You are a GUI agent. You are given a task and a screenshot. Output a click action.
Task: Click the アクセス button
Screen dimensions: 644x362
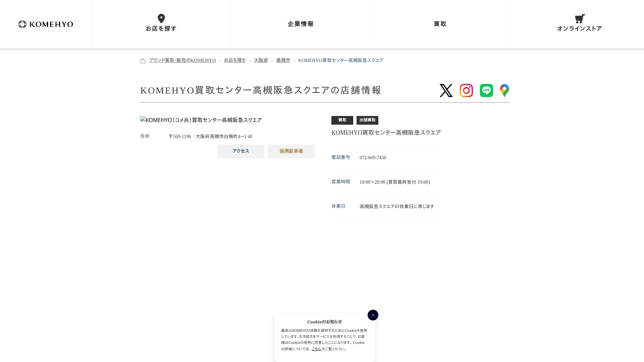click(x=241, y=152)
